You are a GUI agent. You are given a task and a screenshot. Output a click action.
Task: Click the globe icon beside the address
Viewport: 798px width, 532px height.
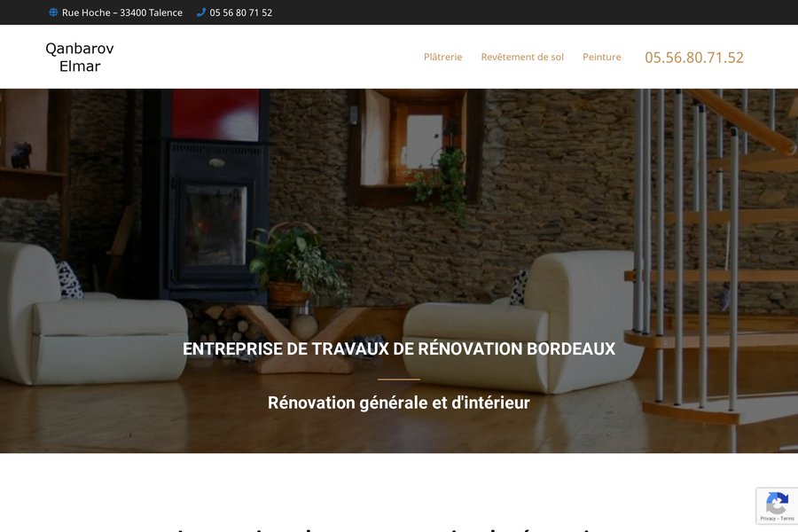[53, 12]
